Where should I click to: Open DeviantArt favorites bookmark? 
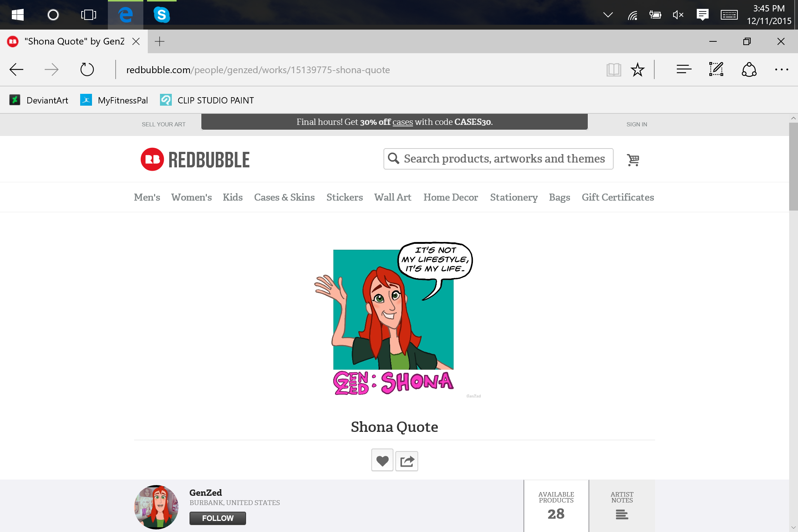pos(39,100)
